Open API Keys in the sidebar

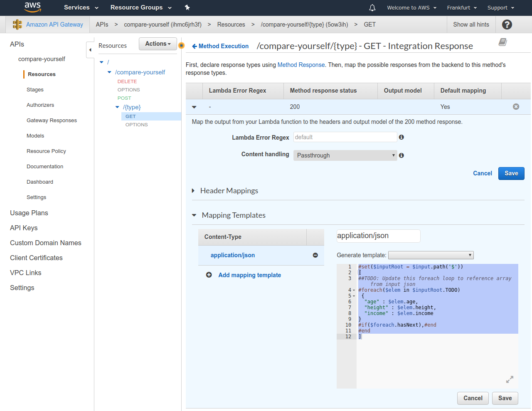coord(24,228)
